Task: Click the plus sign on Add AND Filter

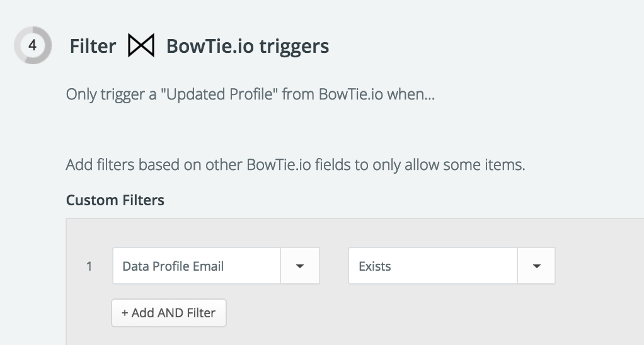Action: [125, 313]
